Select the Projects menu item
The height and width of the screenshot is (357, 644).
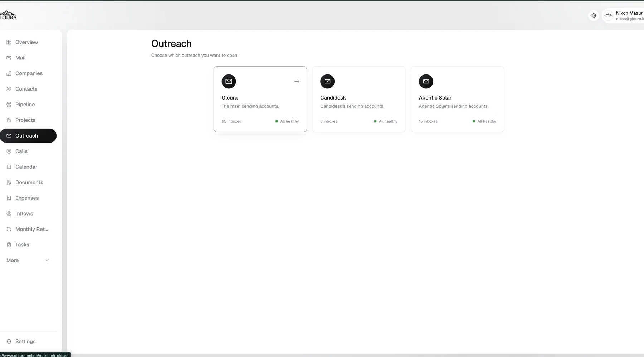[x=28, y=120]
